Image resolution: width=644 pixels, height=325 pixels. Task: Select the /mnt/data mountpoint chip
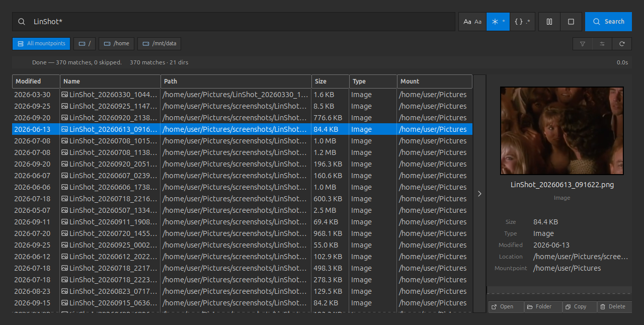tap(159, 44)
